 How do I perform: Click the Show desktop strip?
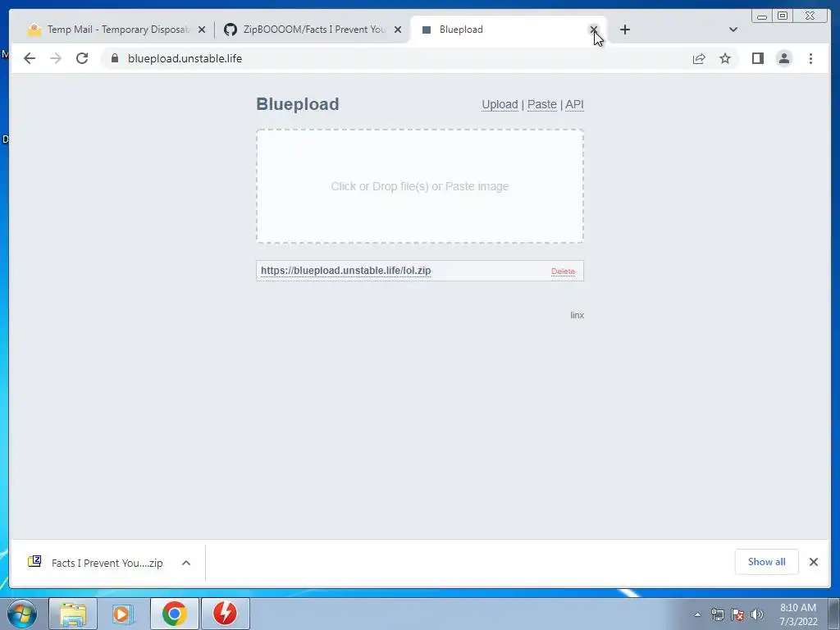pos(833,614)
